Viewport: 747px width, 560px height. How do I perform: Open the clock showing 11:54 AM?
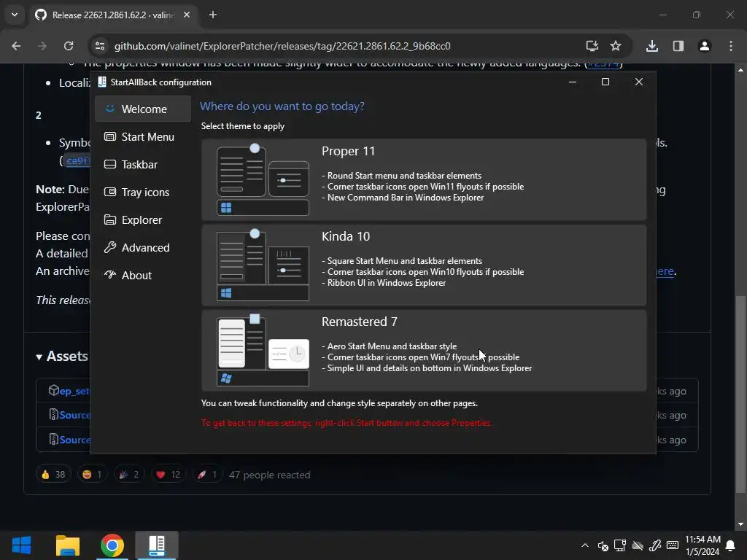pos(703,545)
